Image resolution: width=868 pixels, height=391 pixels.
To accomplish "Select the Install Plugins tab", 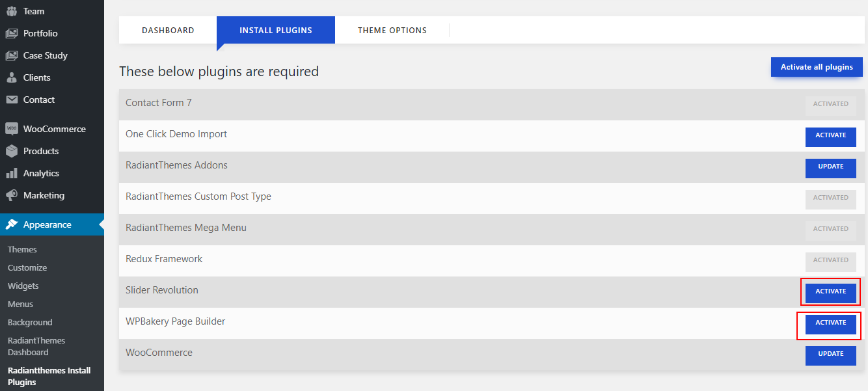I will click(x=275, y=30).
